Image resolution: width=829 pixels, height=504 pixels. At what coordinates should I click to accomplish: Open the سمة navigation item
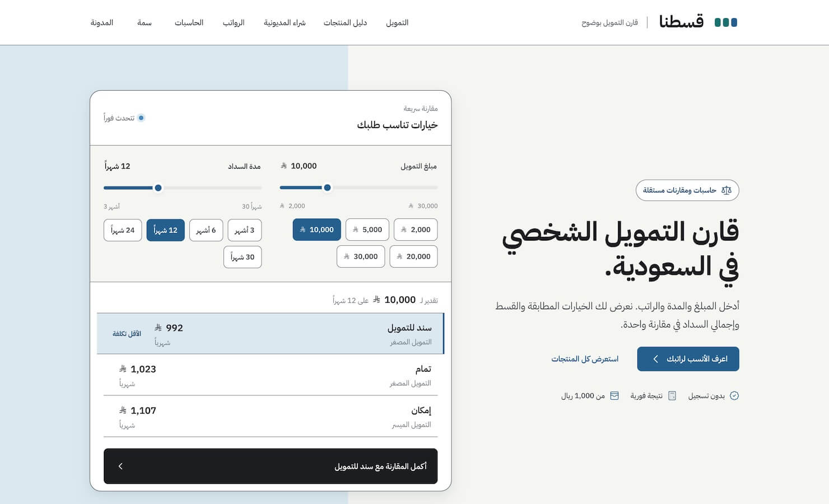pyautogui.click(x=145, y=22)
